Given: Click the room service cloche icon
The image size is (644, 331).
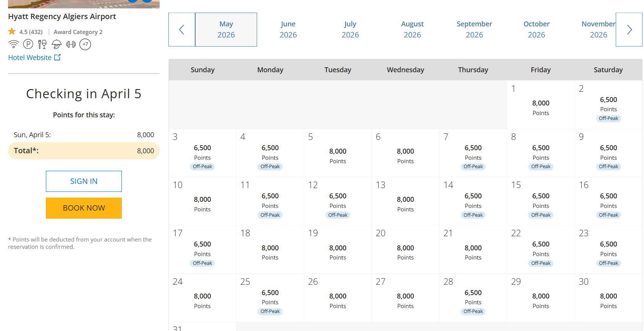Looking at the screenshot, I should pyautogui.click(x=57, y=45).
